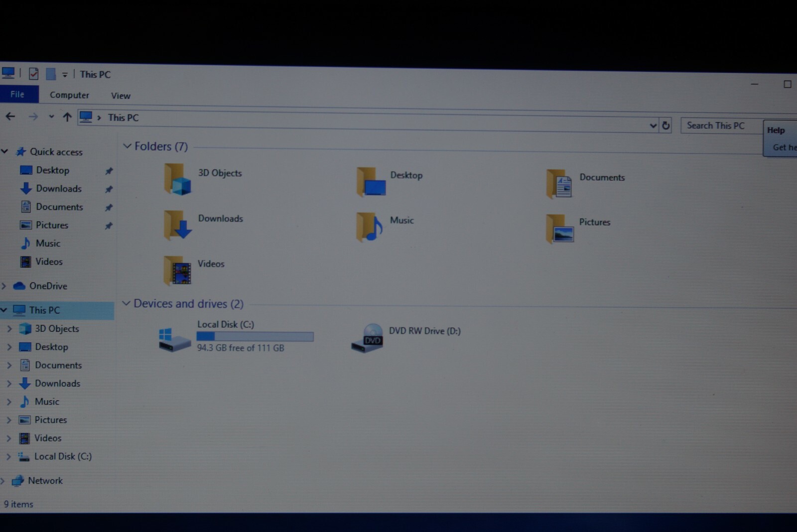Click the This PC title bar icon

click(x=8, y=73)
